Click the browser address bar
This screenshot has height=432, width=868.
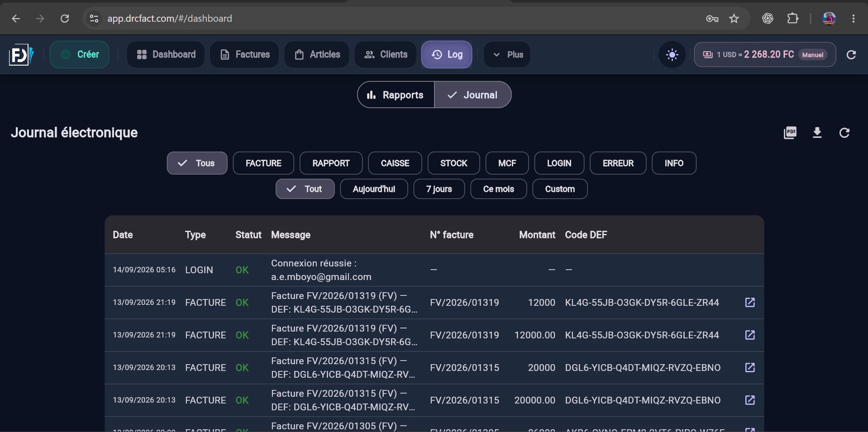[398, 19]
